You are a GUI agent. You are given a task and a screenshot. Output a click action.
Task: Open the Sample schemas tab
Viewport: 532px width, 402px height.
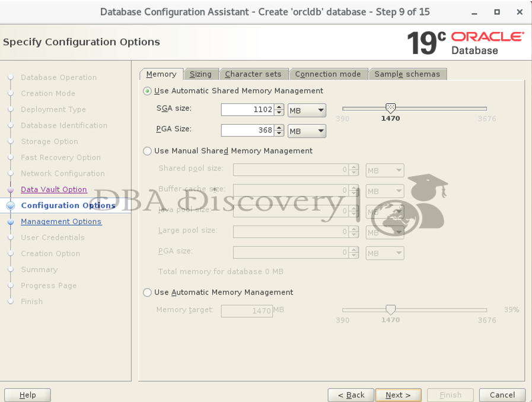407,74
